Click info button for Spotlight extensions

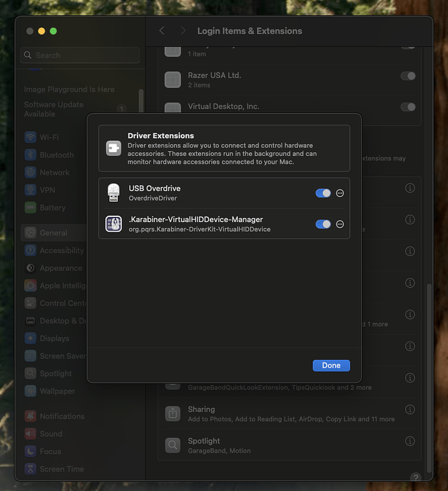pos(410,441)
